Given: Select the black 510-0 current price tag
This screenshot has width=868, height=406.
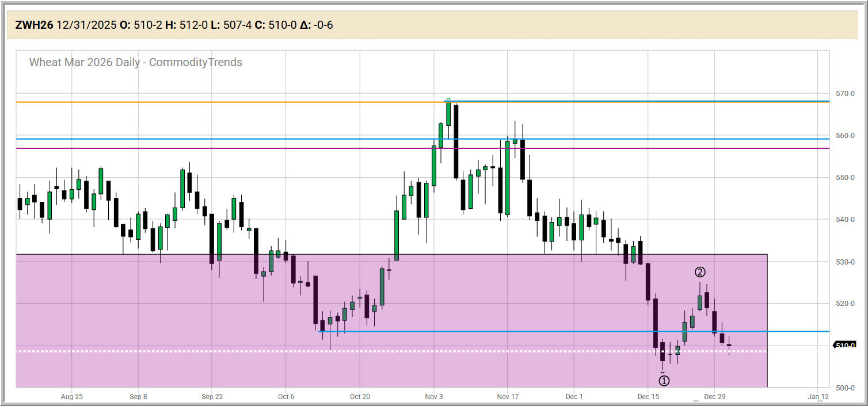Looking at the screenshot, I should pos(845,345).
